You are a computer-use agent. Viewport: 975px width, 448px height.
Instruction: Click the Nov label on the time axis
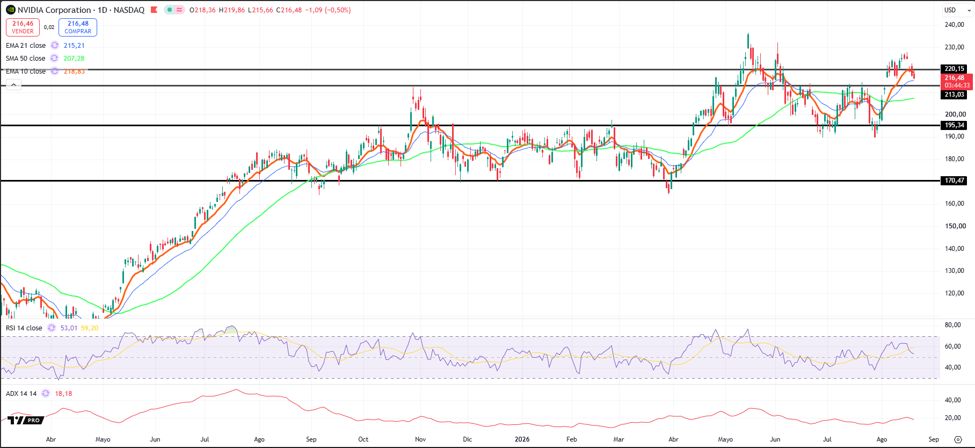420,439
